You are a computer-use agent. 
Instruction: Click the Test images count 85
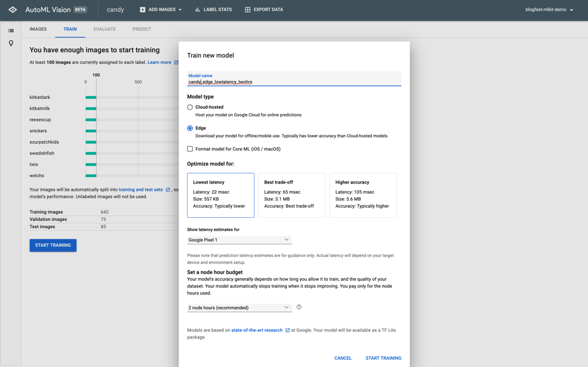tap(103, 227)
